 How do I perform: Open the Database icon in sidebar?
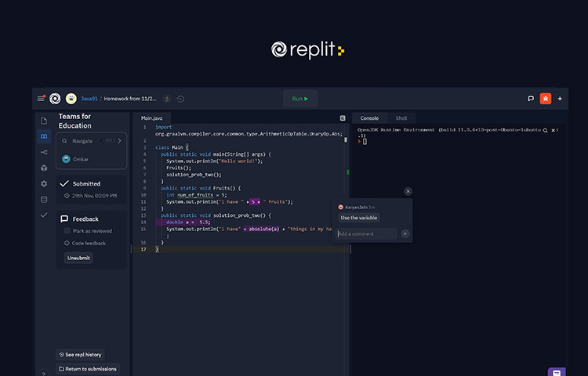tap(44, 199)
